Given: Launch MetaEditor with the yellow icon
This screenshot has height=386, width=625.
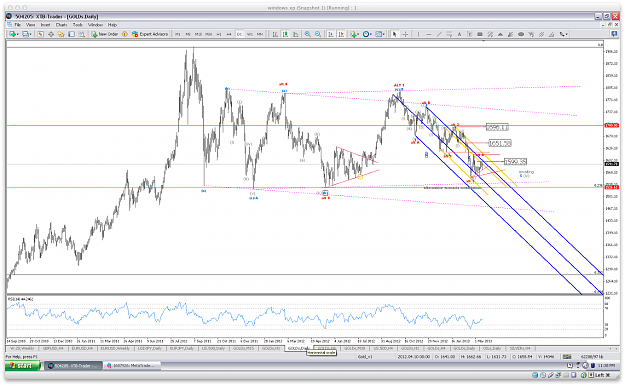Looking at the screenshot, I should [124, 34].
